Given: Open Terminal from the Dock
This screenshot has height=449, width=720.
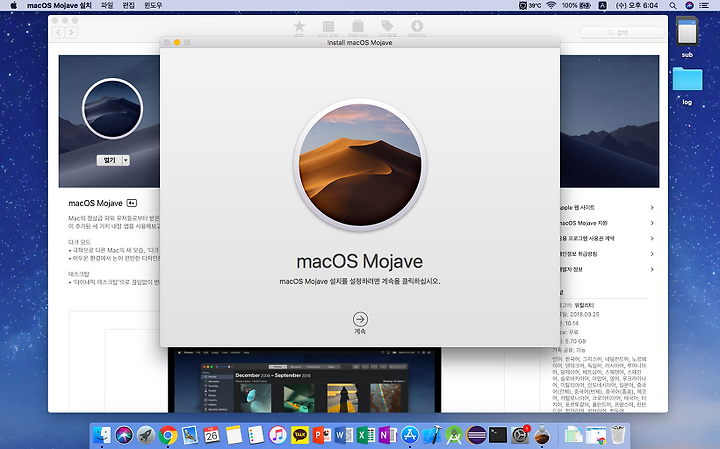Looking at the screenshot, I should coord(498,434).
